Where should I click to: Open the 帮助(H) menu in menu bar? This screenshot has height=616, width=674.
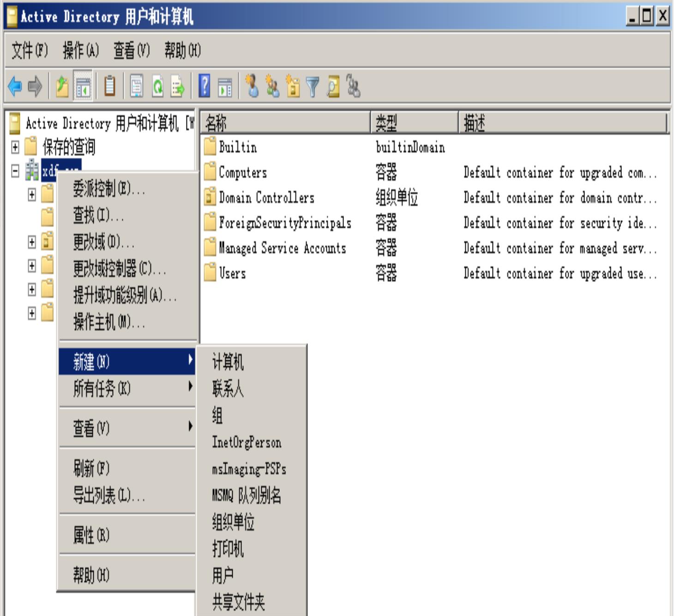tap(182, 50)
